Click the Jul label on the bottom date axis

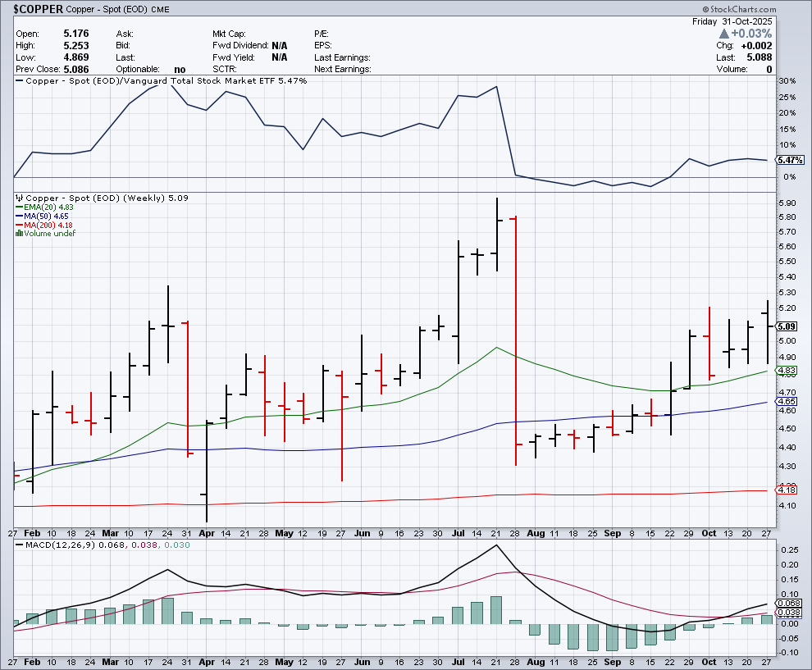click(457, 662)
